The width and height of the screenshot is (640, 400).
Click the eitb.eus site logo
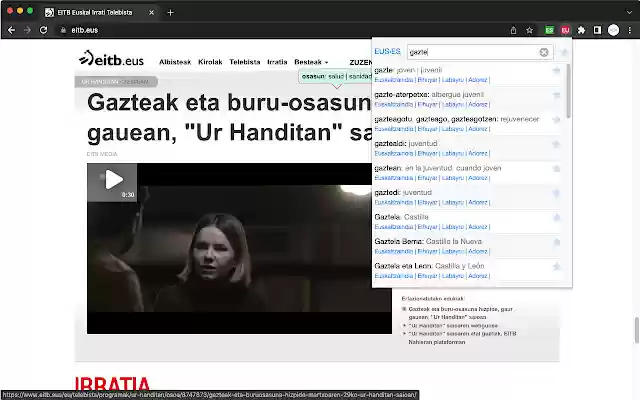click(x=111, y=58)
